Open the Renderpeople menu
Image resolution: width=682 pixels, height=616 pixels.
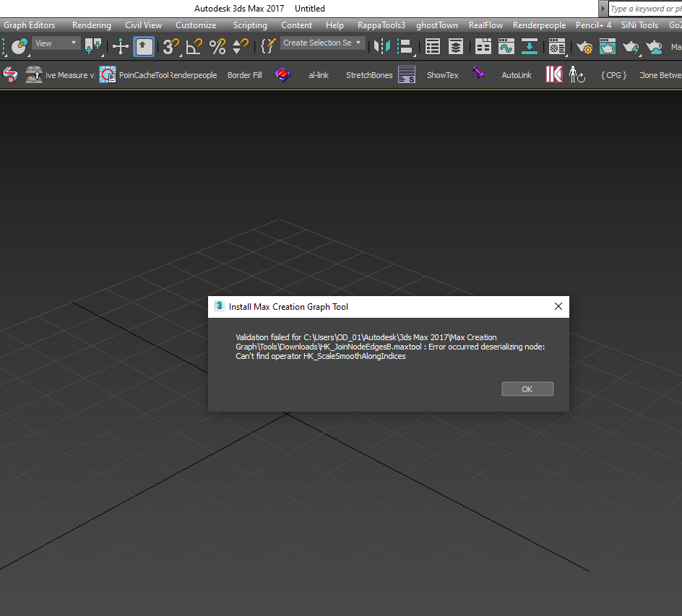[x=539, y=25]
